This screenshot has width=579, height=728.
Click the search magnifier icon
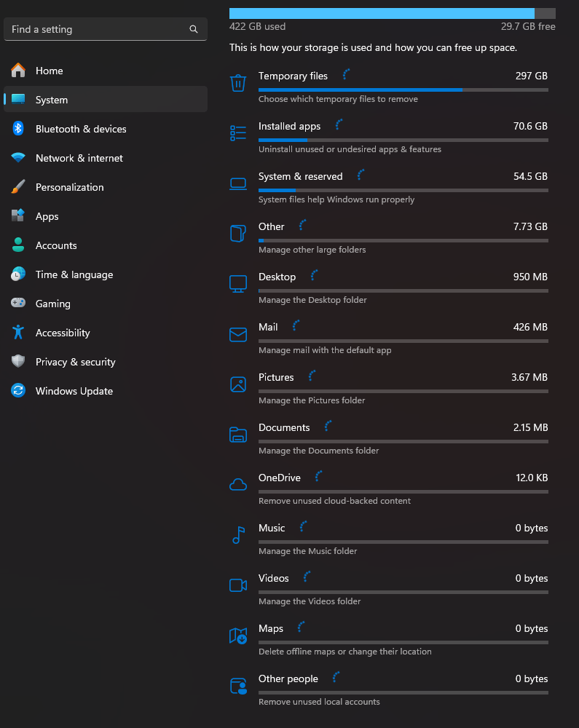[x=193, y=29]
